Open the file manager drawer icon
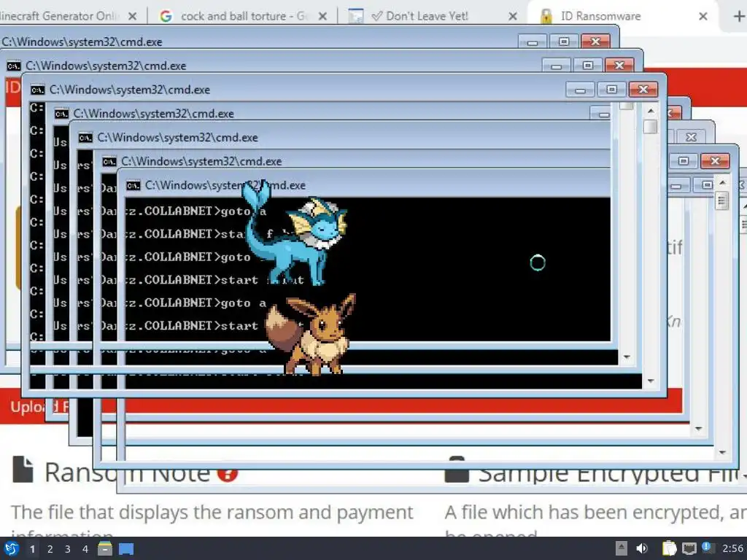747x560 pixels. point(105,549)
